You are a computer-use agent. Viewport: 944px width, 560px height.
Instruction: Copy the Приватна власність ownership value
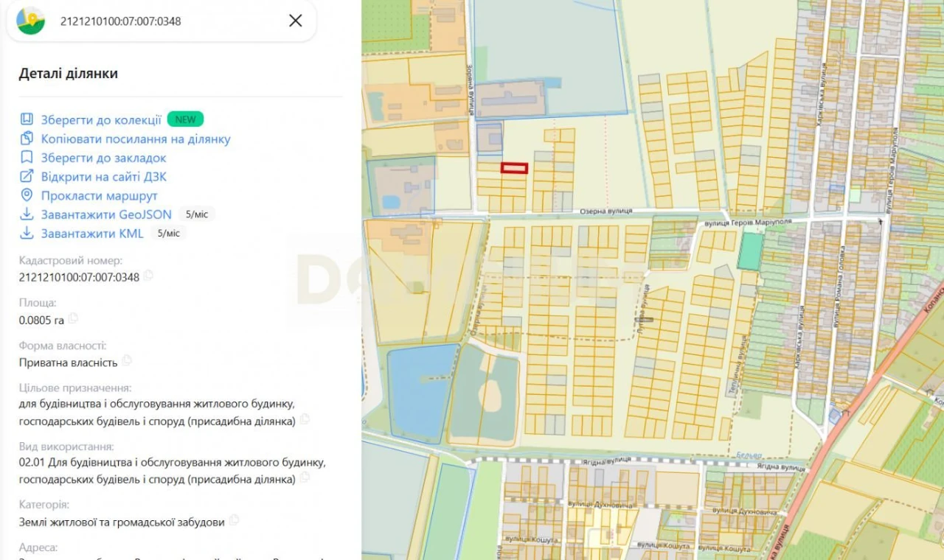[127, 361]
